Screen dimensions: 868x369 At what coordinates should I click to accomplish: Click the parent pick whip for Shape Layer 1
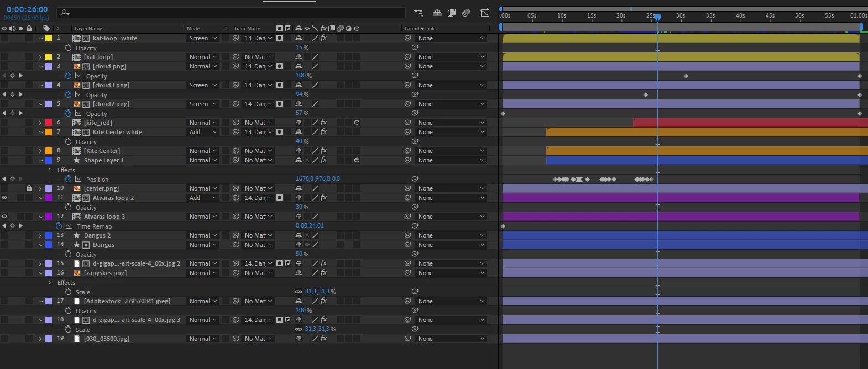coord(407,160)
